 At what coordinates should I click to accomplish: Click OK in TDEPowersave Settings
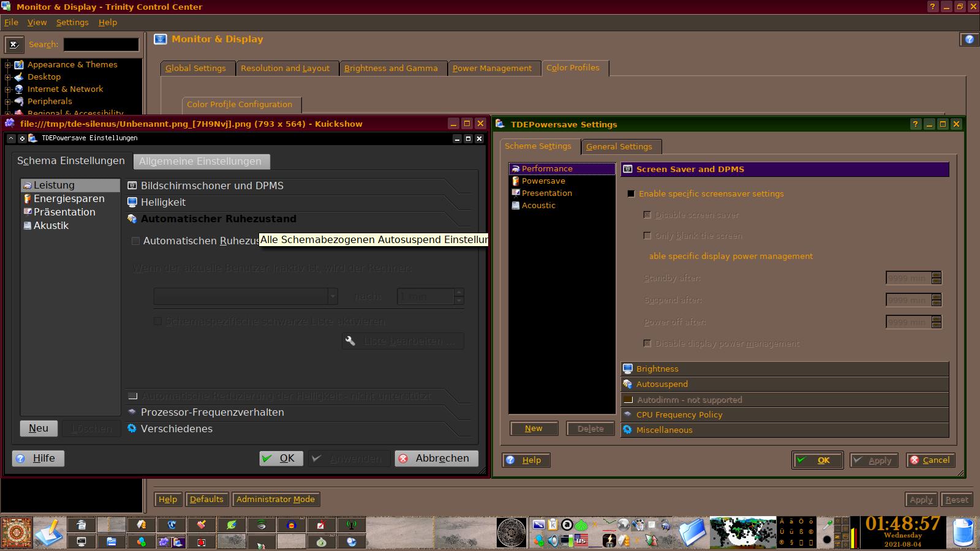point(817,460)
